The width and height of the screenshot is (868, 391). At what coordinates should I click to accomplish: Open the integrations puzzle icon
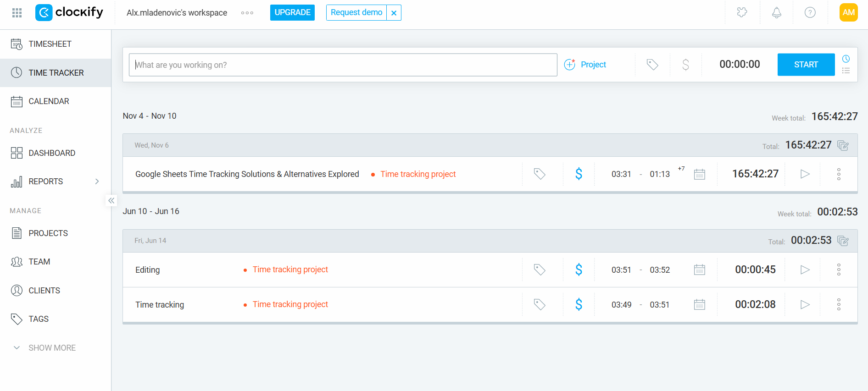point(742,12)
